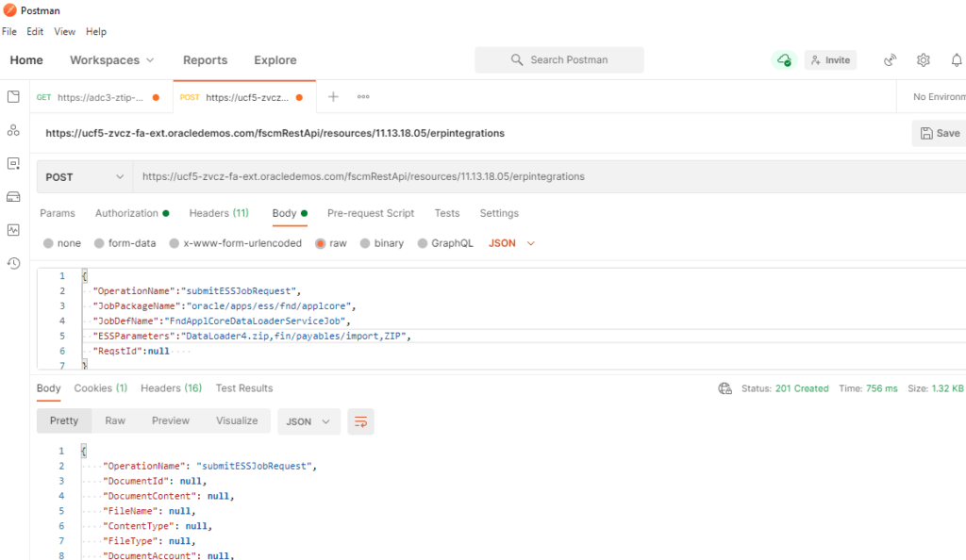
Task: Open the Edit menu
Action: [x=35, y=31]
